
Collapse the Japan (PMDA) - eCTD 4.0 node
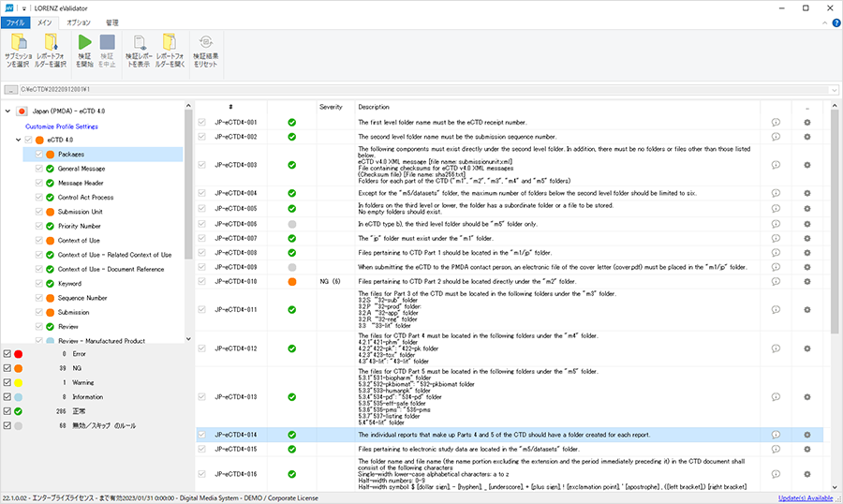tap(7, 111)
